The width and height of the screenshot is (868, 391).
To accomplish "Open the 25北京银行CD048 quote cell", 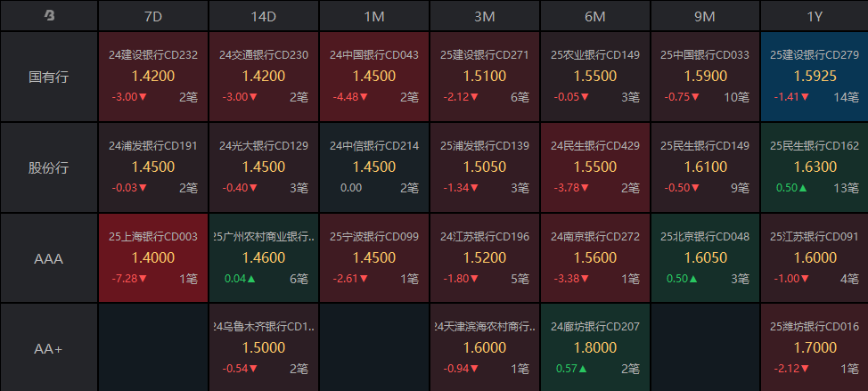I will (705, 258).
